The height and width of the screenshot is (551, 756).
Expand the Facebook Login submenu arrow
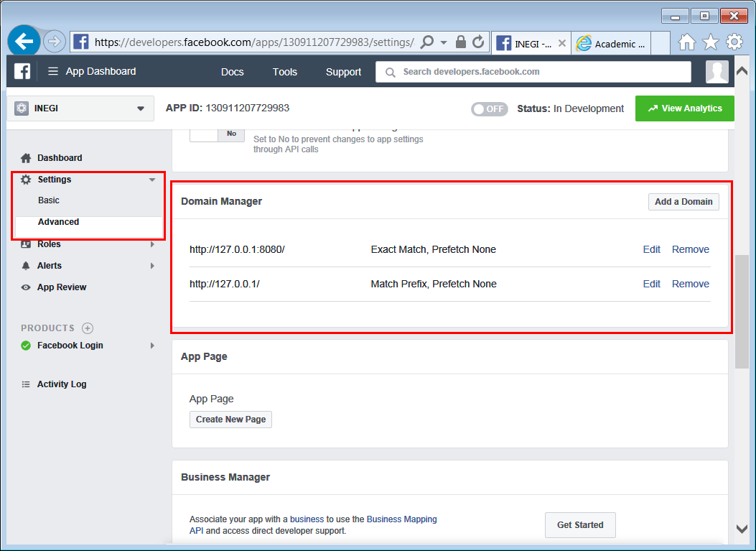pyautogui.click(x=152, y=346)
